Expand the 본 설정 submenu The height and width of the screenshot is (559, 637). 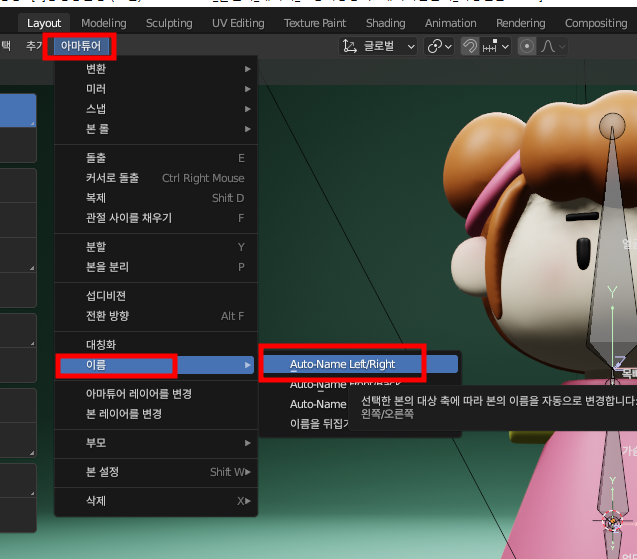(x=156, y=472)
